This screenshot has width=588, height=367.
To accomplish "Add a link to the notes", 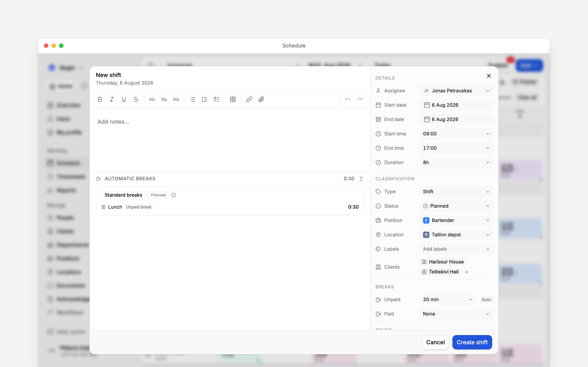I will pos(249,99).
